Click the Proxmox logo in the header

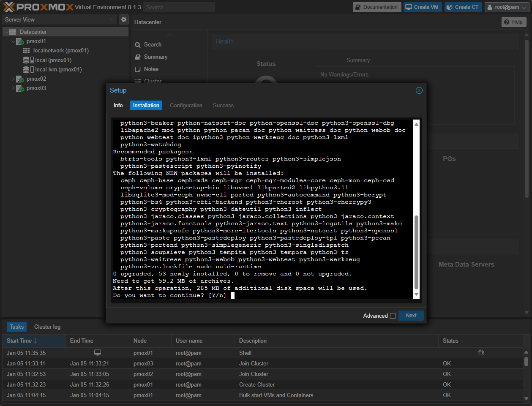[x=38, y=7]
